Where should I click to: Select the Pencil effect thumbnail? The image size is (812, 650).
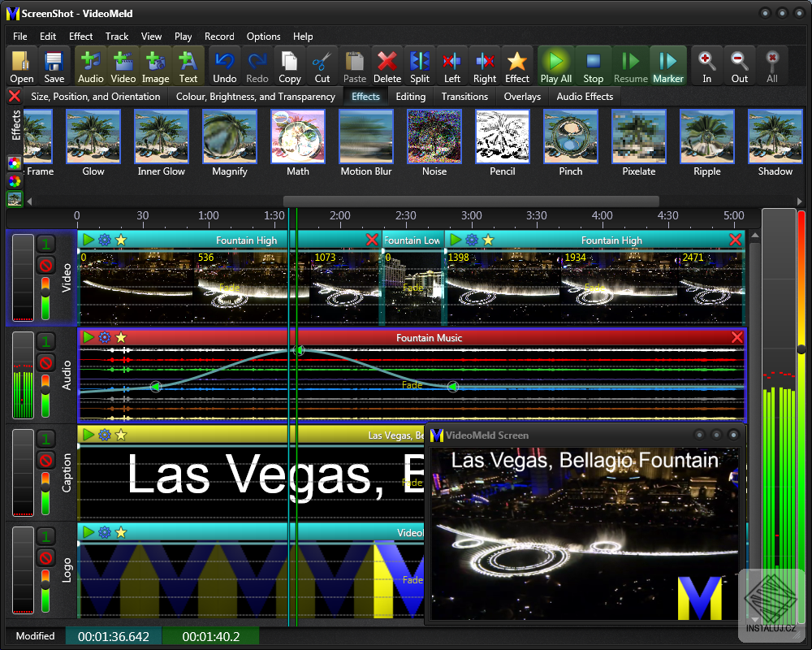tap(503, 136)
